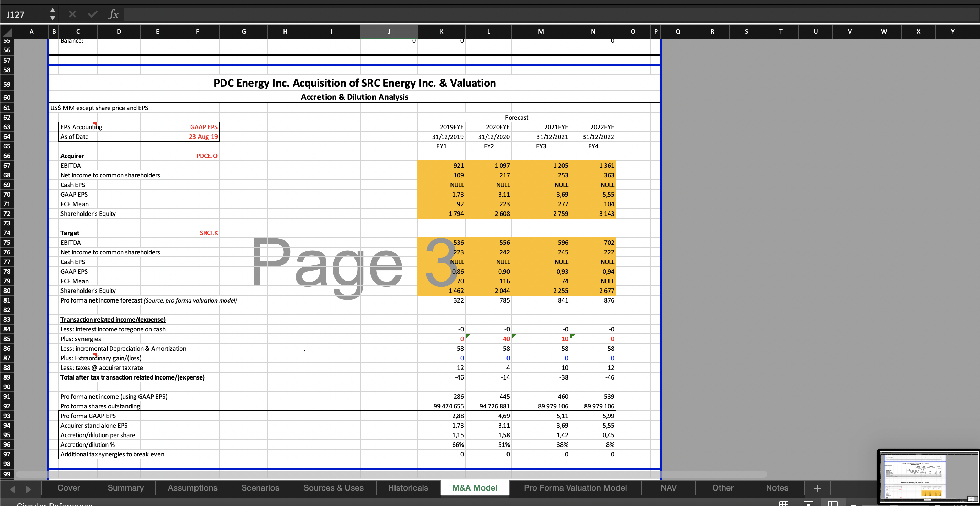This screenshot has height=506, width=980.
Task: Select column J header
Action: [389, 32]
